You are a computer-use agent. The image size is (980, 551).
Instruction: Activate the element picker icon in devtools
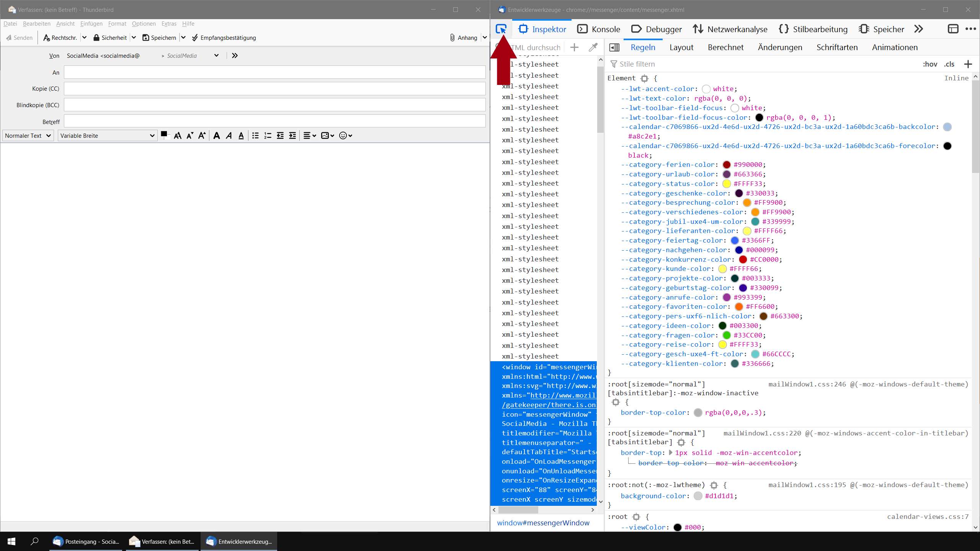pos(501,29)
